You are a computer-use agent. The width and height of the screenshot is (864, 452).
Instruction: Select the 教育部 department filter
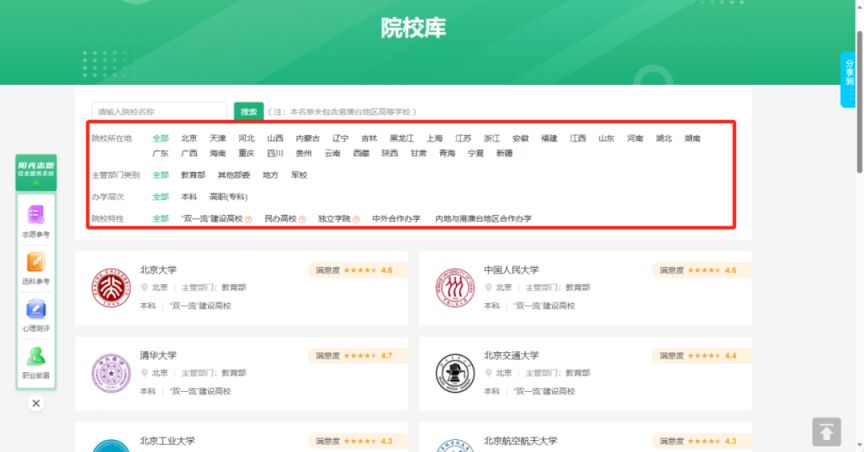193,175
